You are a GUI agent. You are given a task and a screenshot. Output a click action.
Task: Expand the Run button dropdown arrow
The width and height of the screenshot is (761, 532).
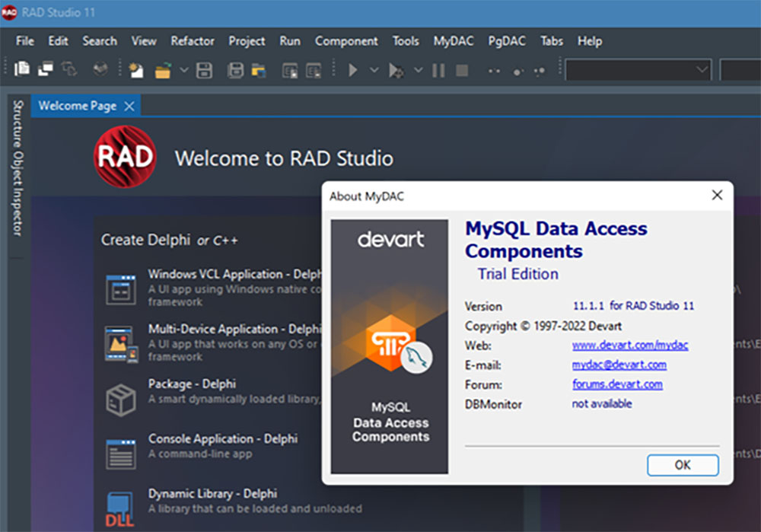(x=374, y=70)
